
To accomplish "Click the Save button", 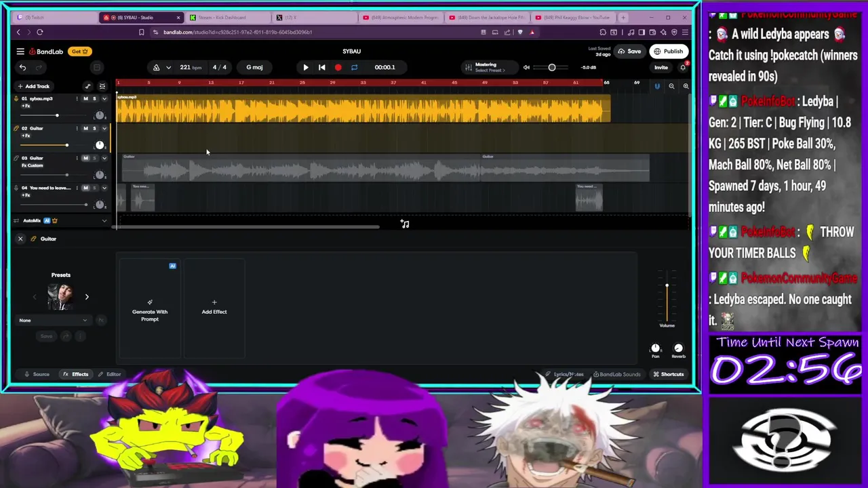I will pos(629,52).
